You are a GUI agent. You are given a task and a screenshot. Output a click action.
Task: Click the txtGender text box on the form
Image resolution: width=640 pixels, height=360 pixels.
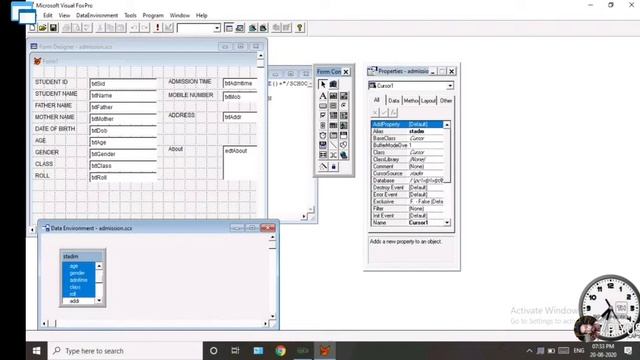[123, 154]
